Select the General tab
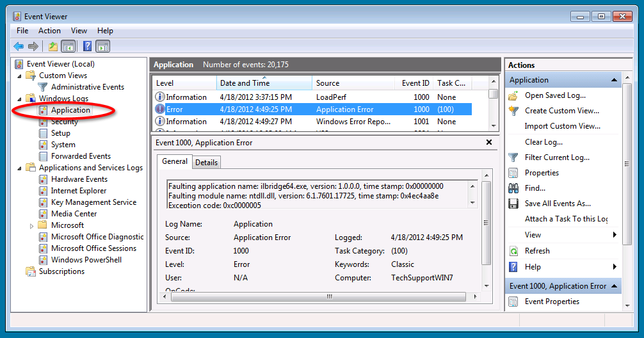 pyautogui.click(x=175, y=161)
